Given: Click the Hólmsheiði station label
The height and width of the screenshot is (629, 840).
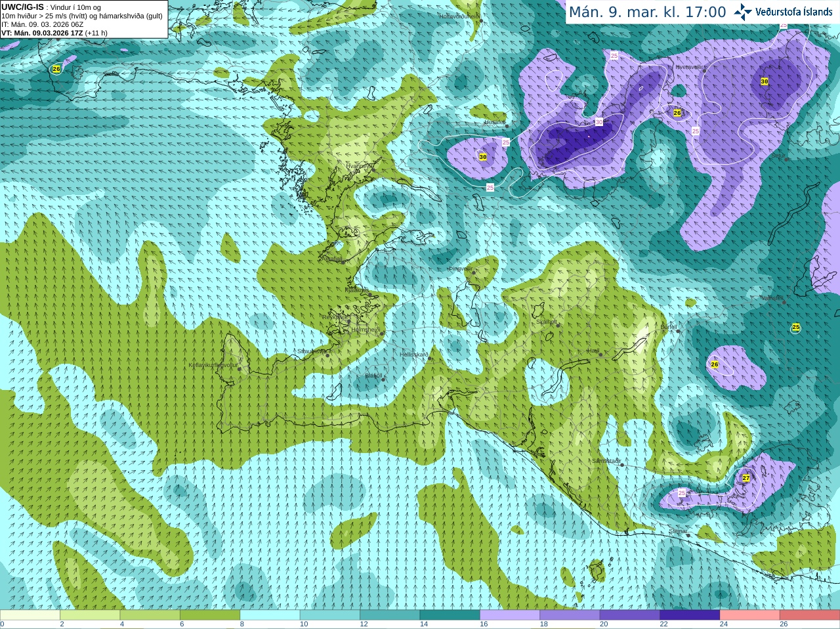Looking at the screenshot, I should coord(366,330).
